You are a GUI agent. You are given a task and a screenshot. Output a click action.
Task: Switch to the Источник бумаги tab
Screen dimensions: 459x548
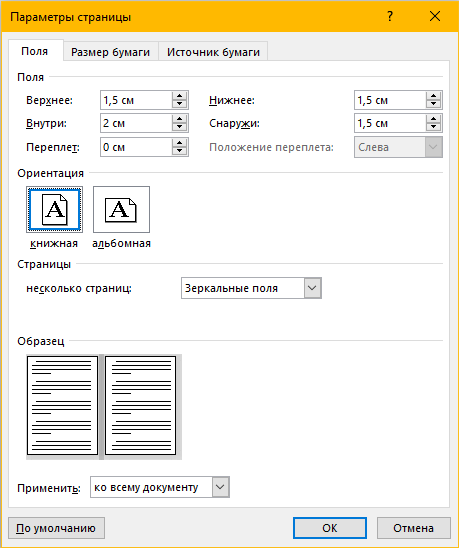[213, 52]
